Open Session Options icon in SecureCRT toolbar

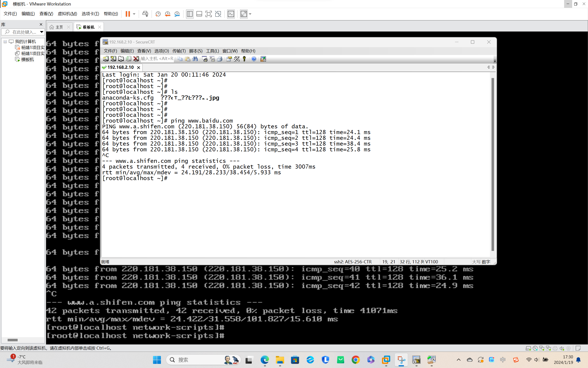(229, 59)
